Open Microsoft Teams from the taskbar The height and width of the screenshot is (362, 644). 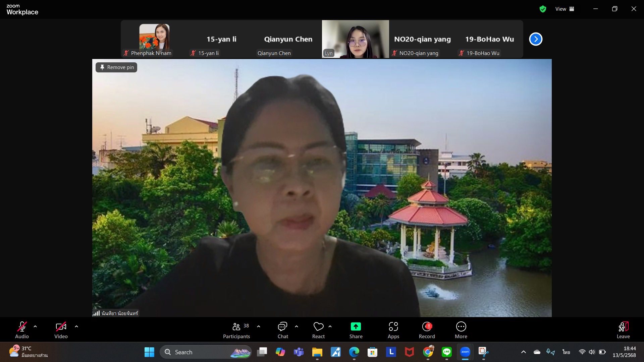point(299,352)
